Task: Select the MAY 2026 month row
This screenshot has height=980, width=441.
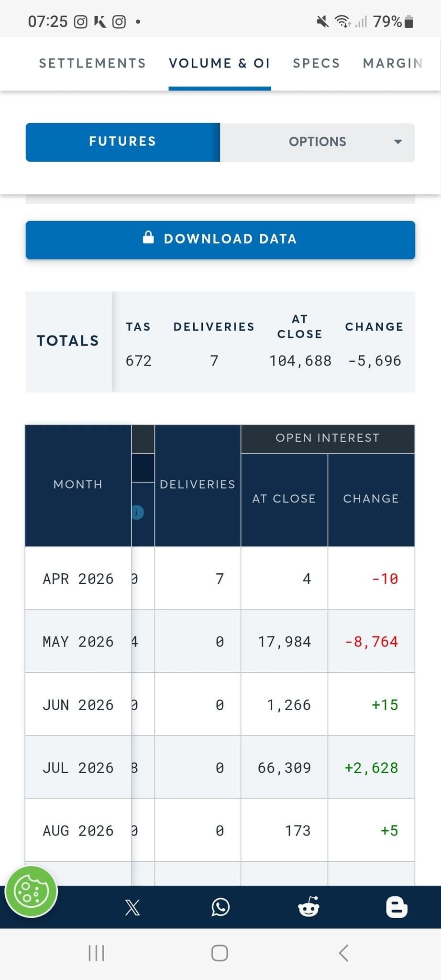Action: (78, 641)
